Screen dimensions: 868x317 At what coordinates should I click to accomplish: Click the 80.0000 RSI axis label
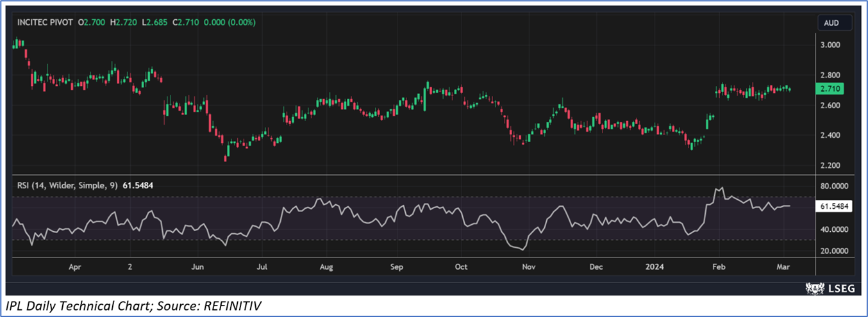click(834, 186)
